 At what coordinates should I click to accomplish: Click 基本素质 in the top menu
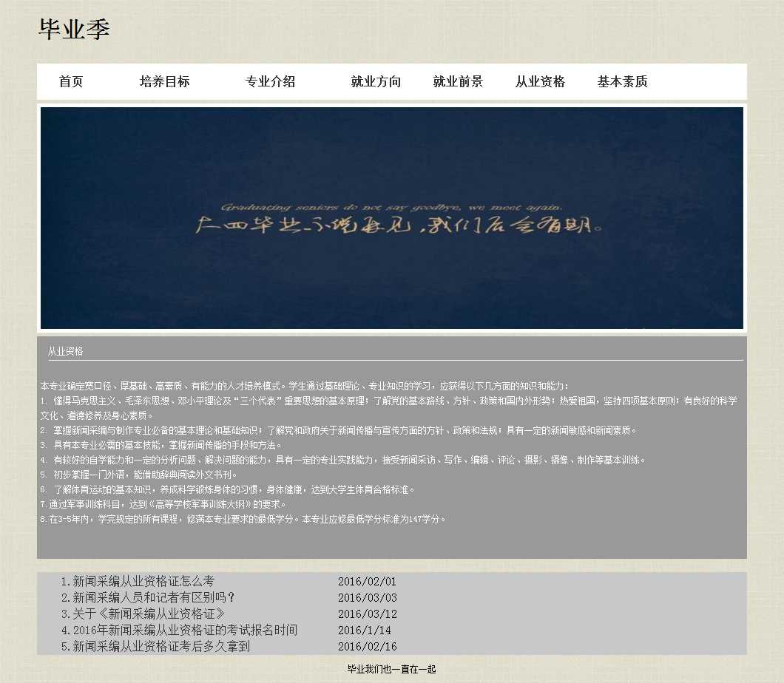coord(622,82)
